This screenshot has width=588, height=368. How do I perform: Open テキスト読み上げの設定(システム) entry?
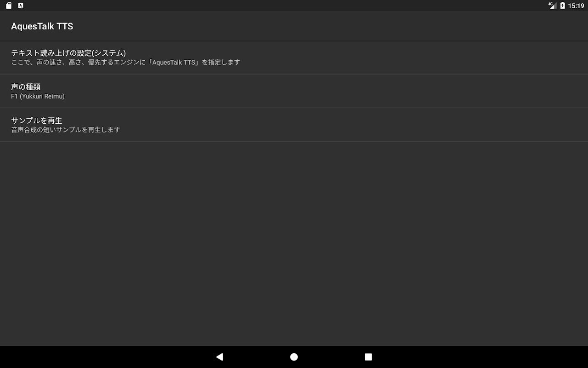(x=294, y=57)
